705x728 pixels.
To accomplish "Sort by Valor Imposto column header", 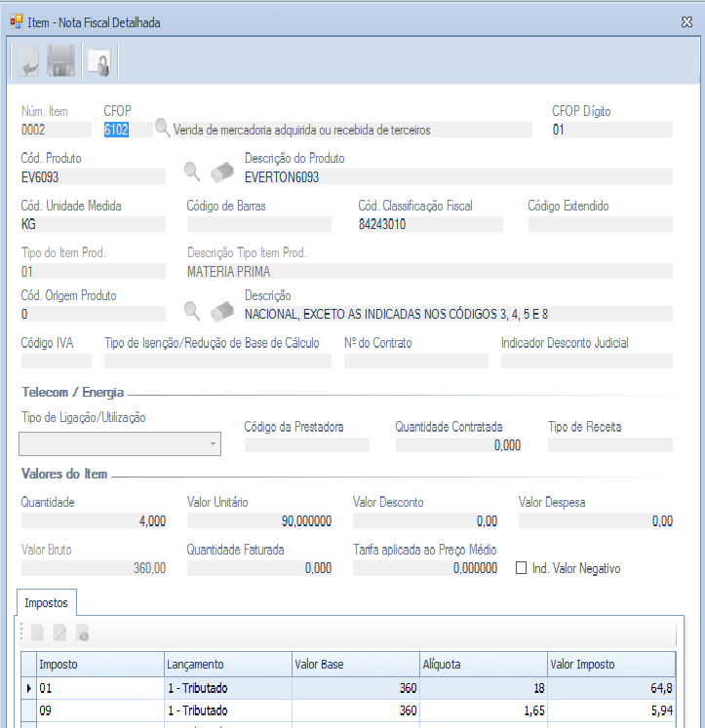I will (611, 664).
